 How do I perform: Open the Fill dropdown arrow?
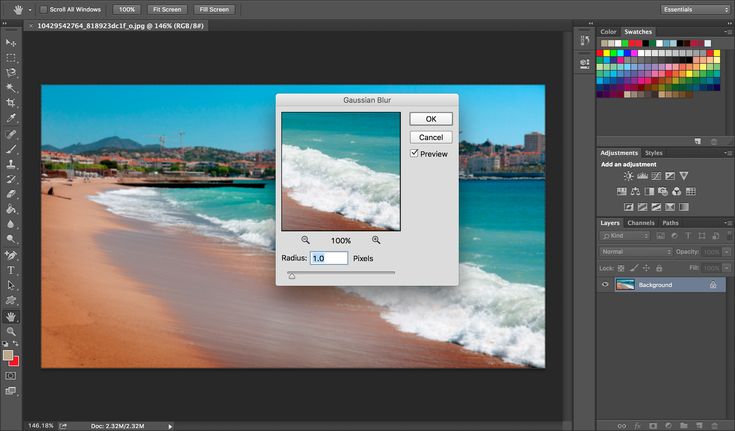(727, 268)
